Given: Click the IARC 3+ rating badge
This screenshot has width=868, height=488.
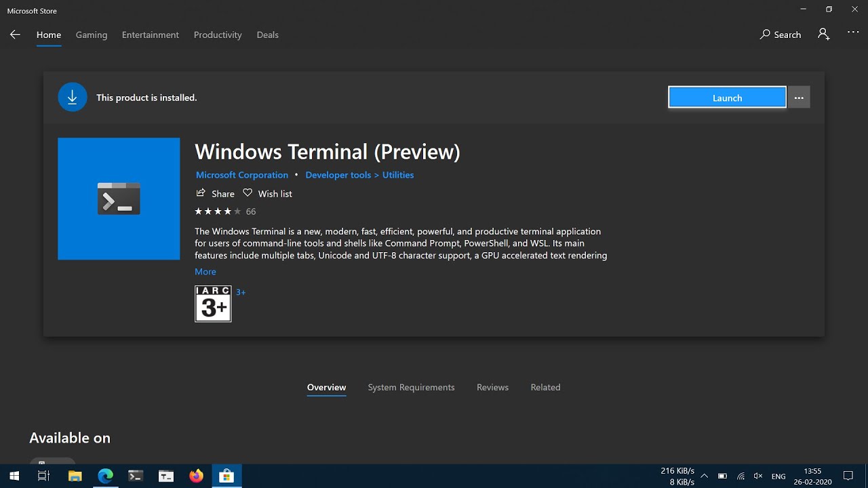Looking at the screenshot, I should (x=213, y=304).
